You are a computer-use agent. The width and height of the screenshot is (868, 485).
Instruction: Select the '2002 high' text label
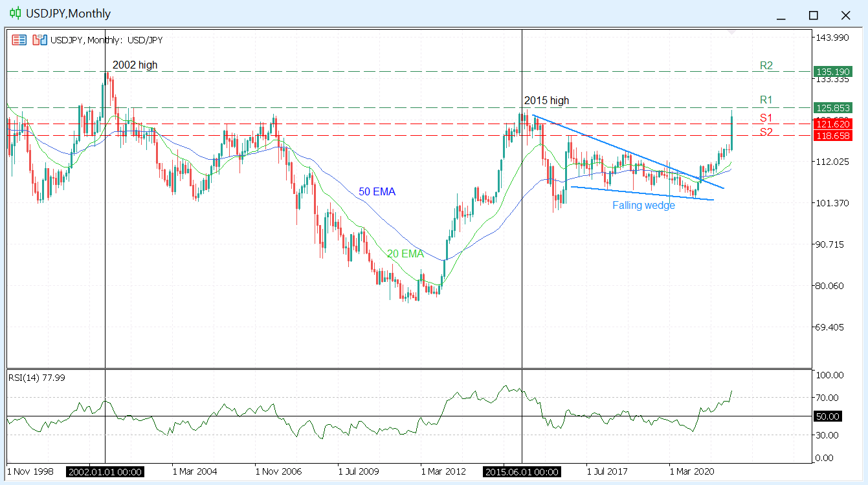tap(135, 65)
